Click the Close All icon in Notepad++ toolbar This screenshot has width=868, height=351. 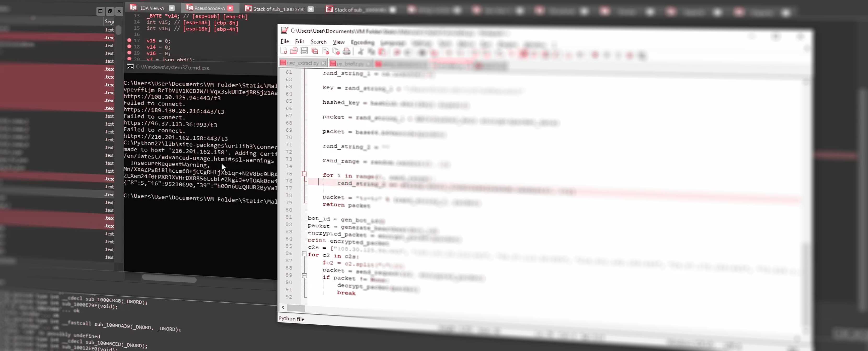coord(336,51)
